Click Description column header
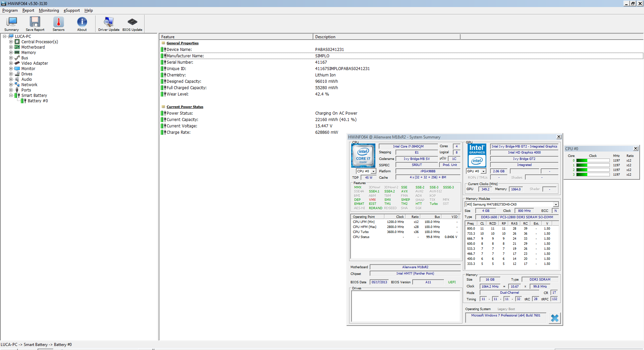644x350 pixels. (x=386, y=37)
